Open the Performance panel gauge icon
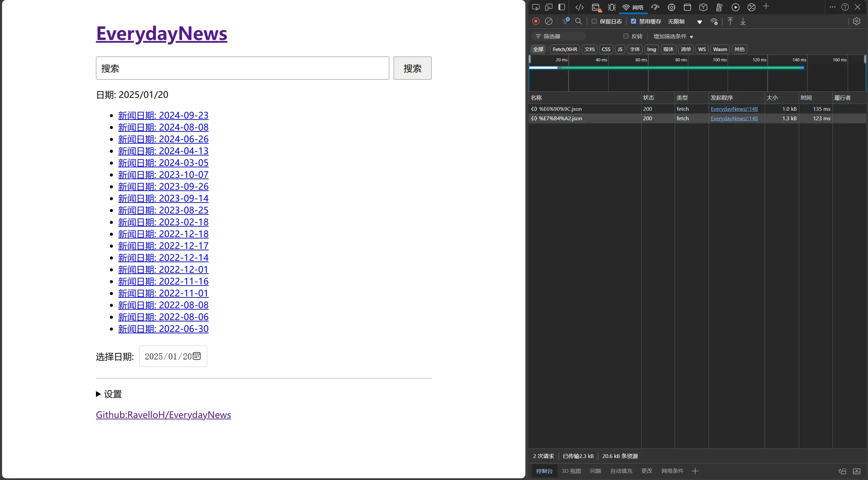Viewport: 868px width, 480px height. tap(655, 7)
